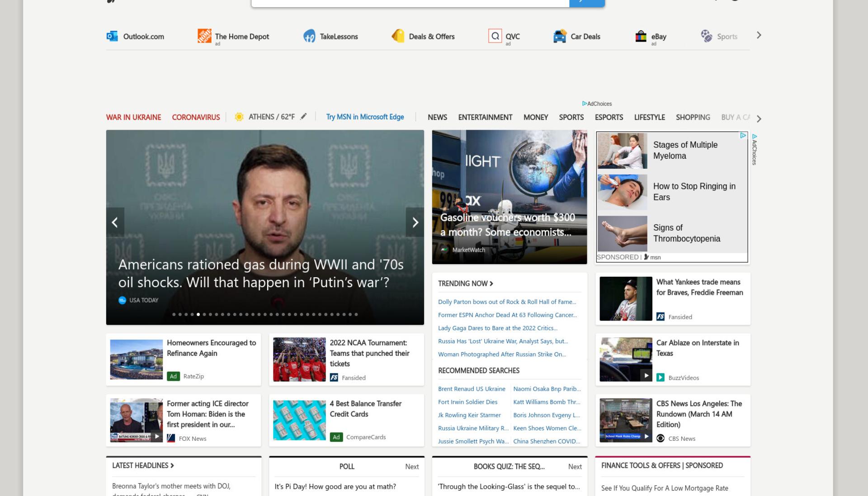This screenshot has width=868, height=496.
Task: Jump to the first carousel slide dot
Action: pyautogui.click(x=174, y=314)
